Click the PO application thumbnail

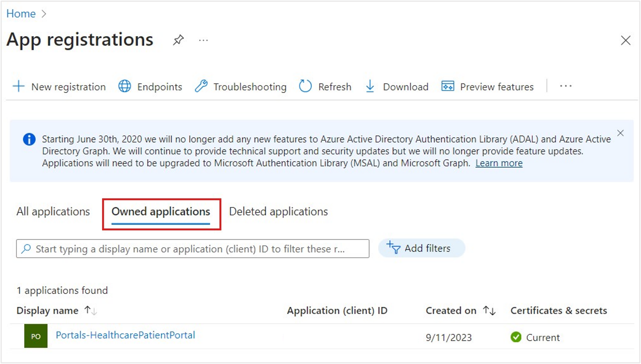pyautogui.click(x=36, y=336)
